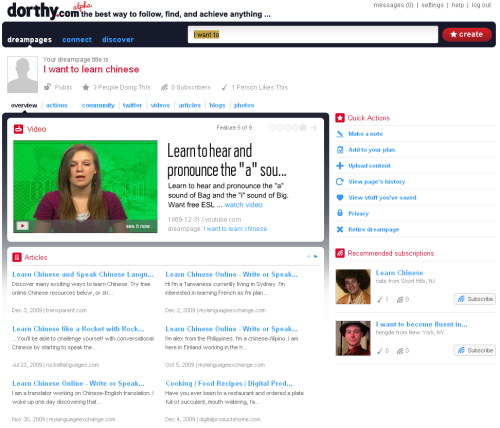The width and height of the screenshot is (500, 428).
Task: Subscribe to I want to become fluent dreampage
Action: (x=475, y=350)
